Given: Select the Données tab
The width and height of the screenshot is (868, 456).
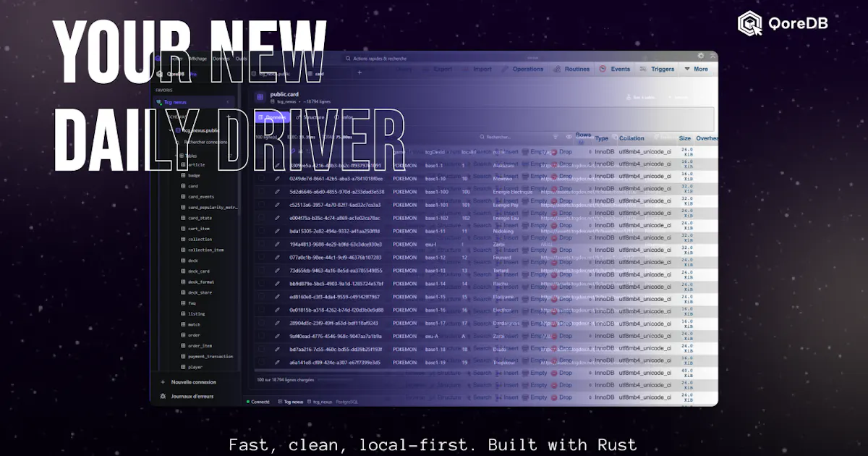Looking at the screenshot, I should [x=272, y=117].
